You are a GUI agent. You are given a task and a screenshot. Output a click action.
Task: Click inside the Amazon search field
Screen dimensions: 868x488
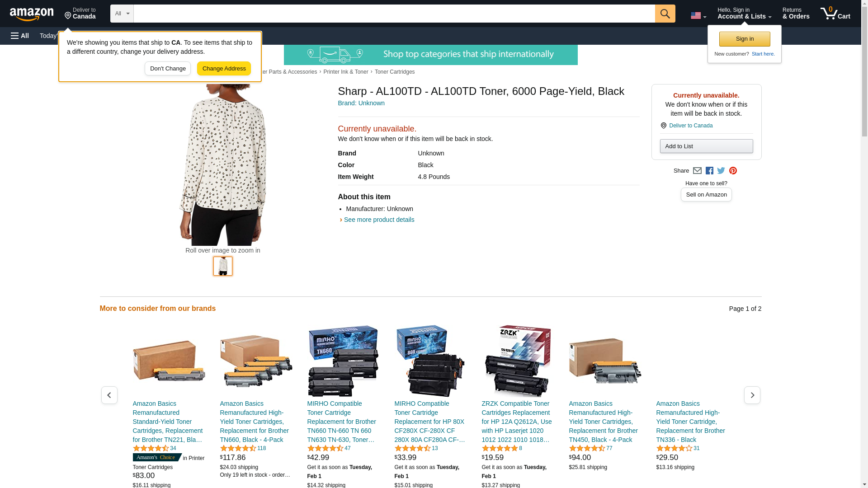coord(393,14)
